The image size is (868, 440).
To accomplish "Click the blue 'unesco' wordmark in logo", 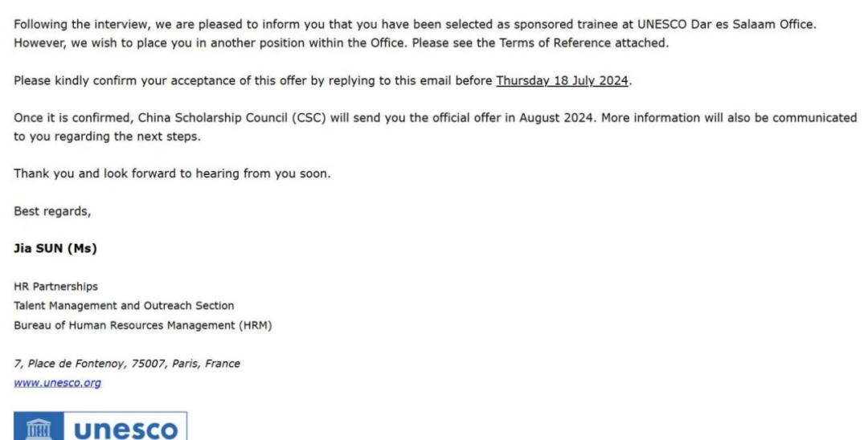I will 125,429.
